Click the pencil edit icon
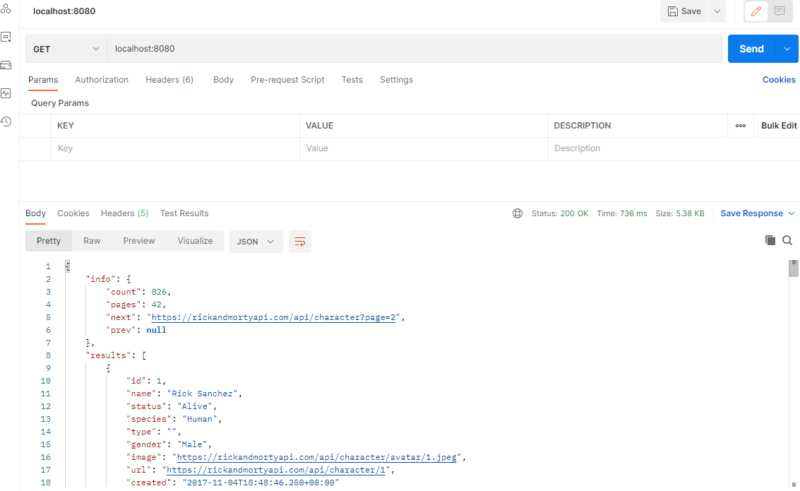This screenshot has height=491, width=800. (x=755, y=11)
